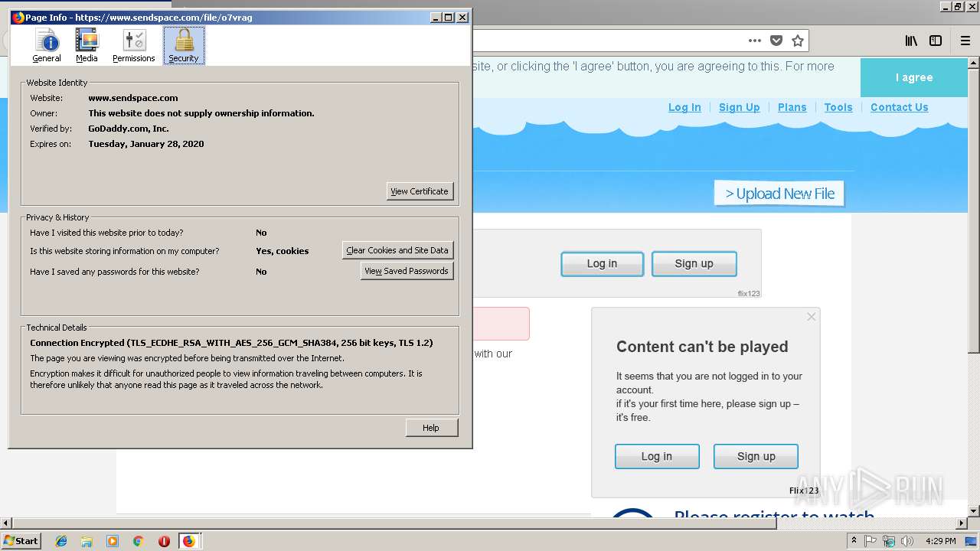The height and width of the screenshot is (551, 980).
Task: Click the 'I agree' cookie button
Action: click(x=914, y=77)
